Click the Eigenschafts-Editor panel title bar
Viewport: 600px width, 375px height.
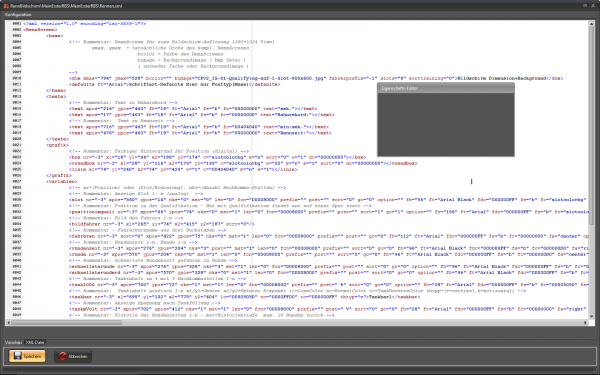446,88
